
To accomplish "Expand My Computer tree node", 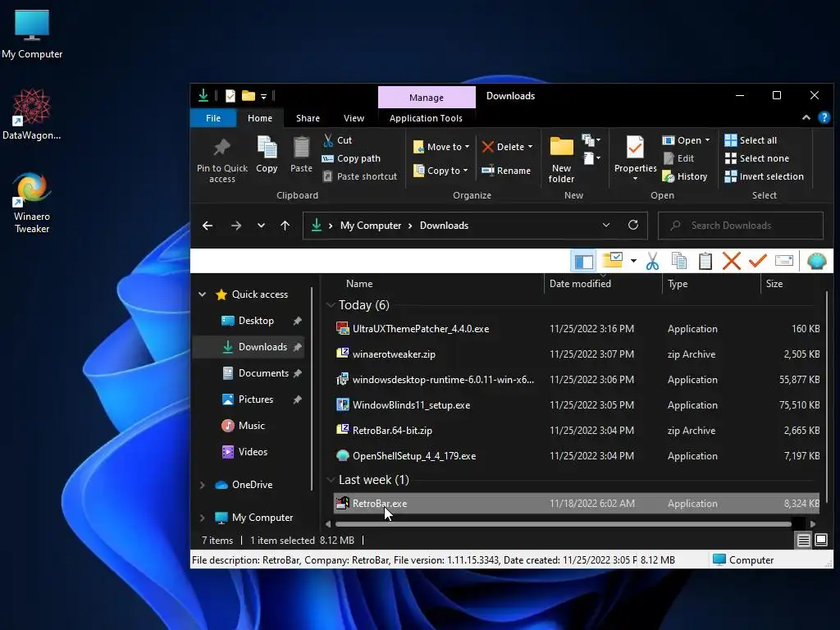I will 203,518.
